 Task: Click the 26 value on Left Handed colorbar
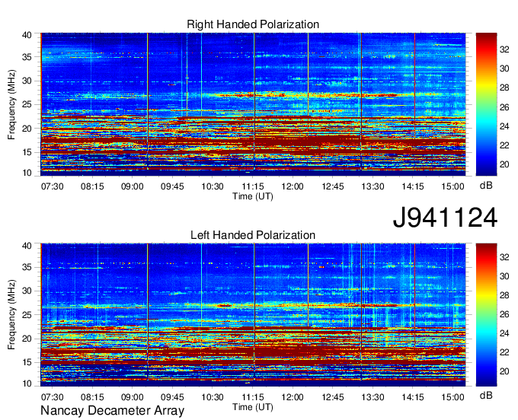tap(504, 314)
